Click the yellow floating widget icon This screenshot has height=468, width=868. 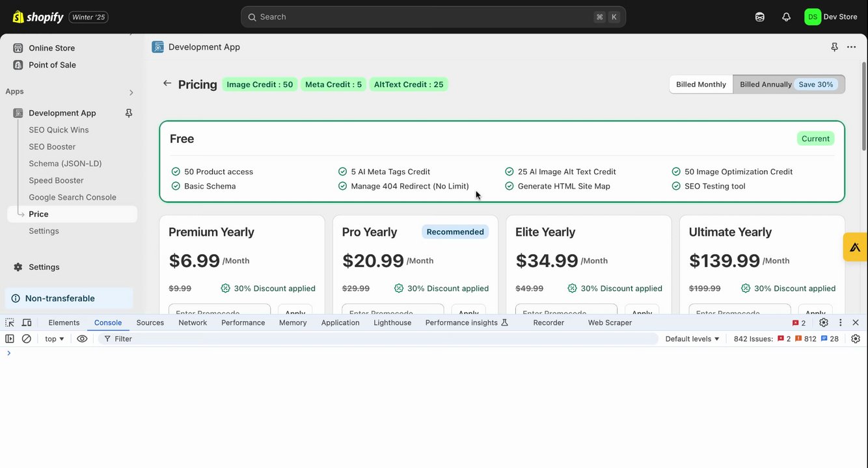pyautogui.click(x=855, y=247)
